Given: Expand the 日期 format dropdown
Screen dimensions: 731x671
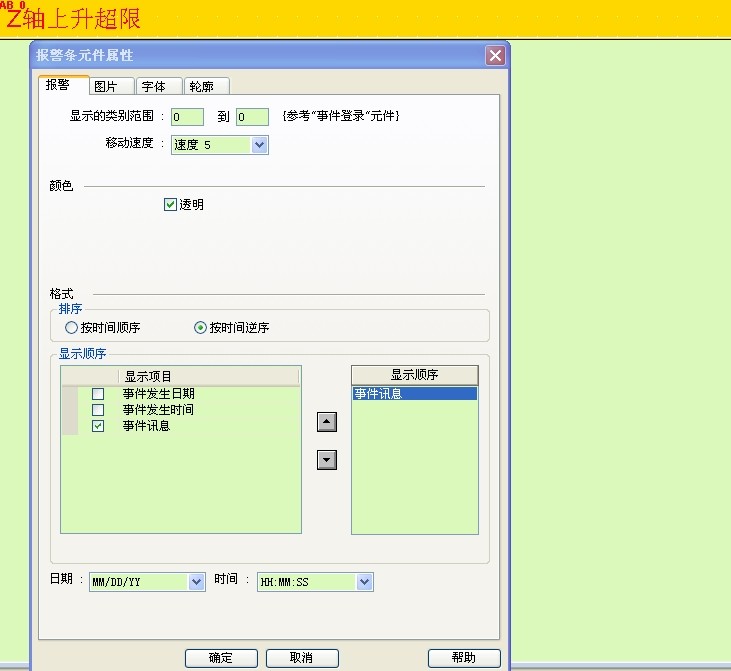Looking at the screenshot, I should click(x=195, y=582).
